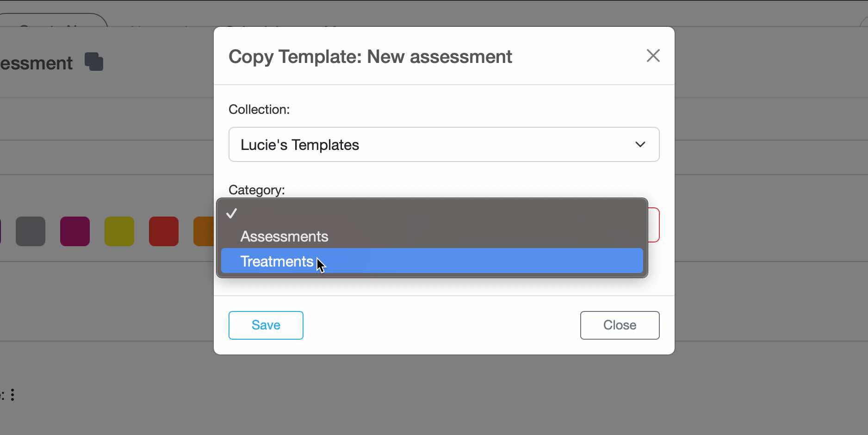This screenshot has width=868, height=435.
Task: Click the Collection: label
Action: pyautogui.click(x=259, y=109)
